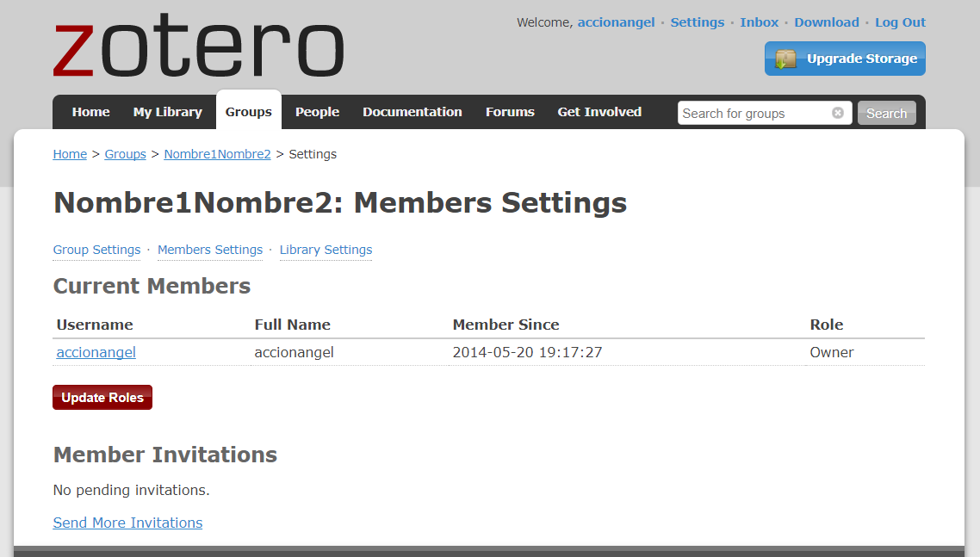980x557 pixels.
Task: Go to Library Settings link
Action: point(326,250)
